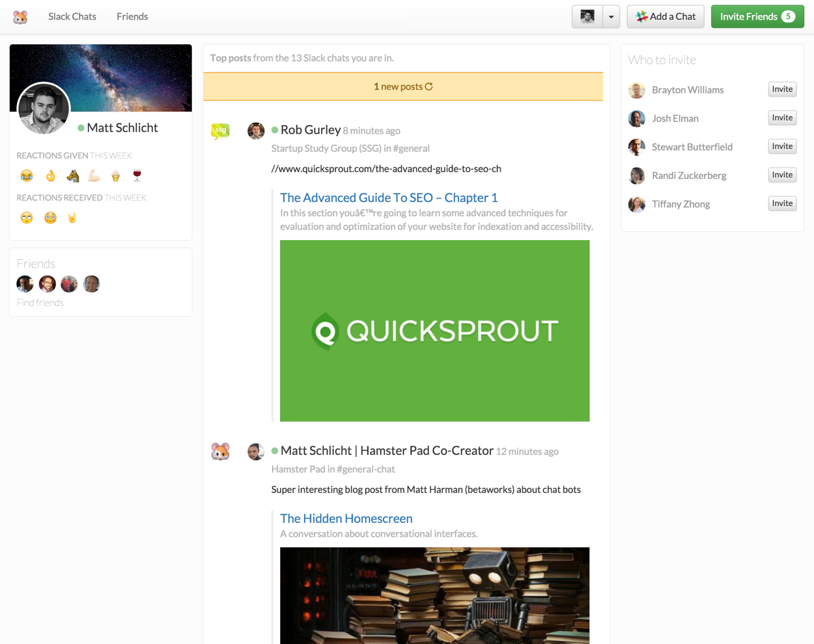The height and width of the screenshot is (644, 814).
Task: Click the Friends panel heading
Action: pos(36,264)
